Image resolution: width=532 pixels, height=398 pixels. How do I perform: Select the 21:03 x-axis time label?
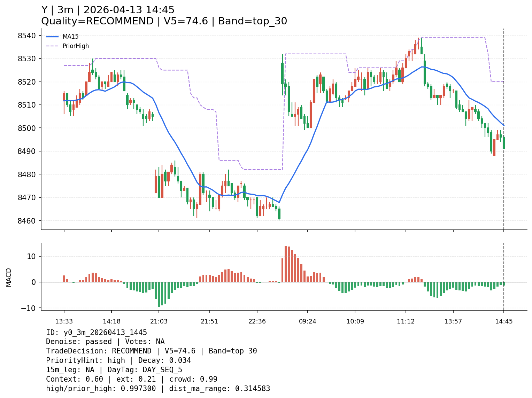point(159,321)
